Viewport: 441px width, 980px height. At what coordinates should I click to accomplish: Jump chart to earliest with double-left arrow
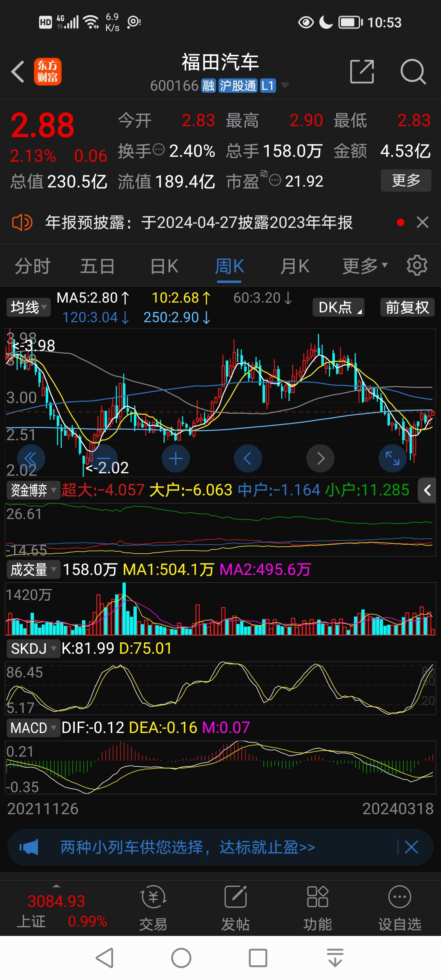31,459
